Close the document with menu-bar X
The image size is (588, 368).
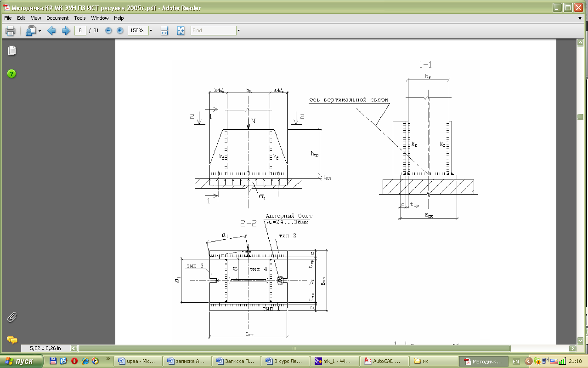tap(580, 18)
